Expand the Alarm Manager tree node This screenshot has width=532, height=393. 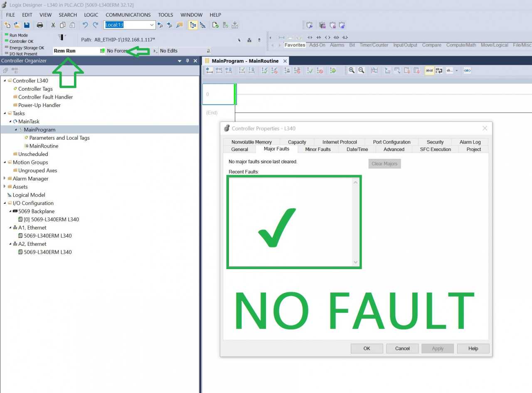(x=5, y=178)
